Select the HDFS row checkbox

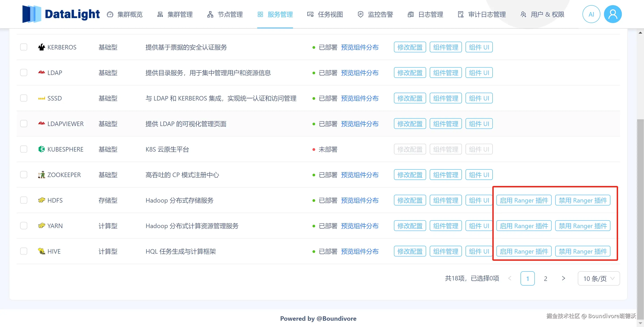pyautogui.click(x=24, y=200)
